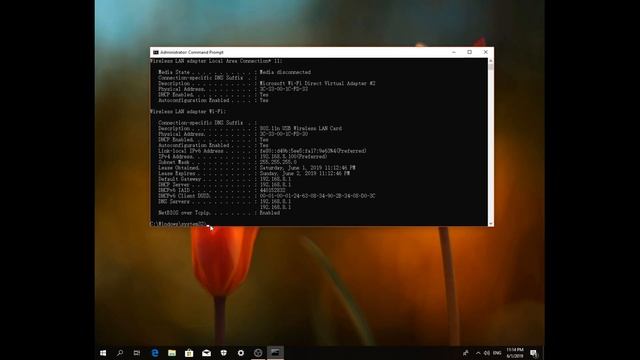Open taskbar Search magnifier
The width and height of the screenshot is (640, 360).
120,353
